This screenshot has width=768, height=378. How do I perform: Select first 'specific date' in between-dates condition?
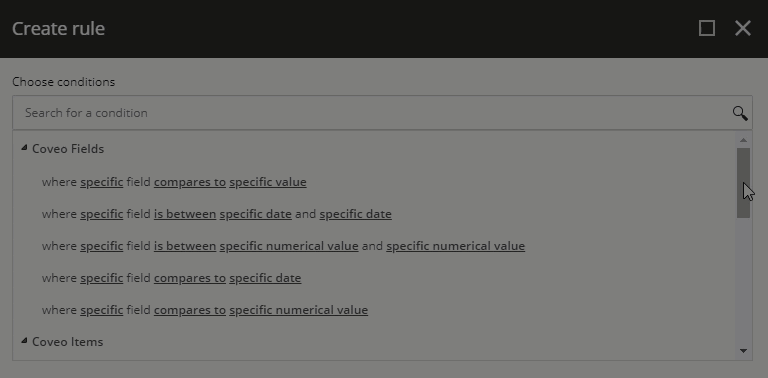256,214
